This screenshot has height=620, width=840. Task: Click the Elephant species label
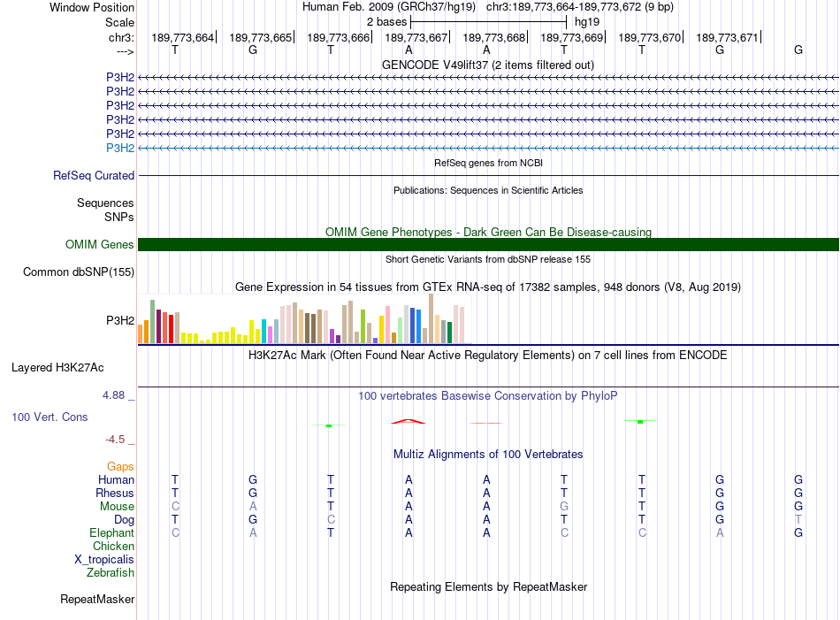111,533
